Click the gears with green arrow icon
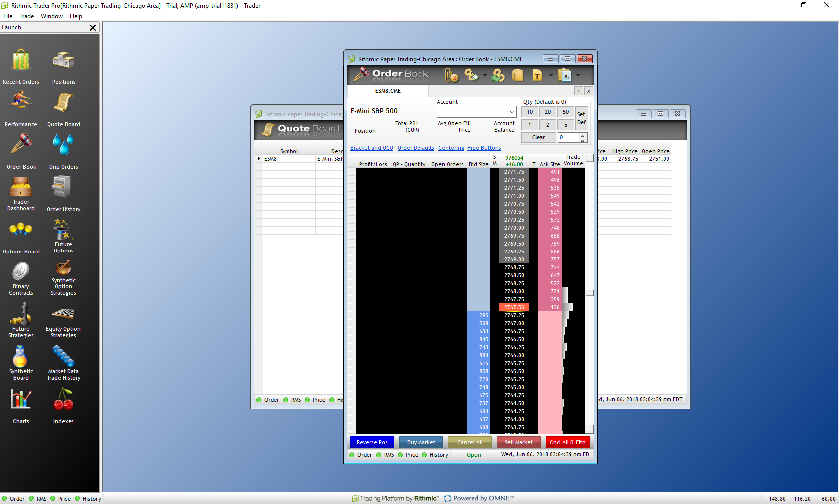839x504 pixels. 498,75
